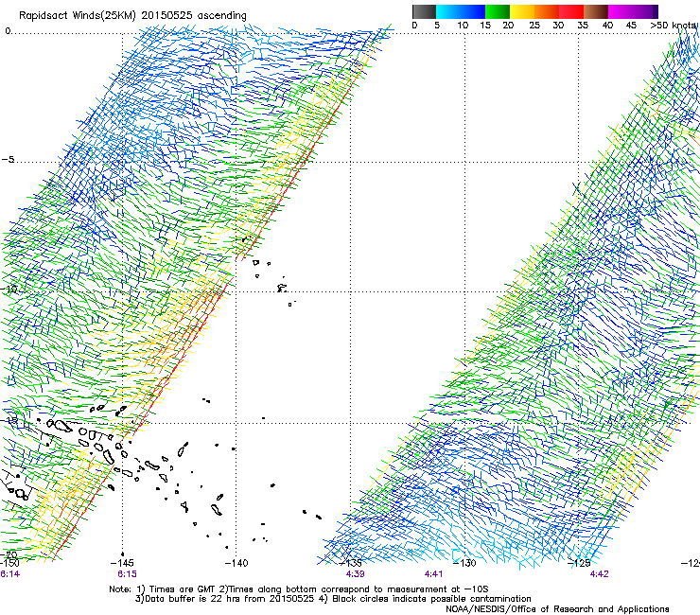Click the '4:41' swath time label
The image size is (700, 615).
pos(433,574)
